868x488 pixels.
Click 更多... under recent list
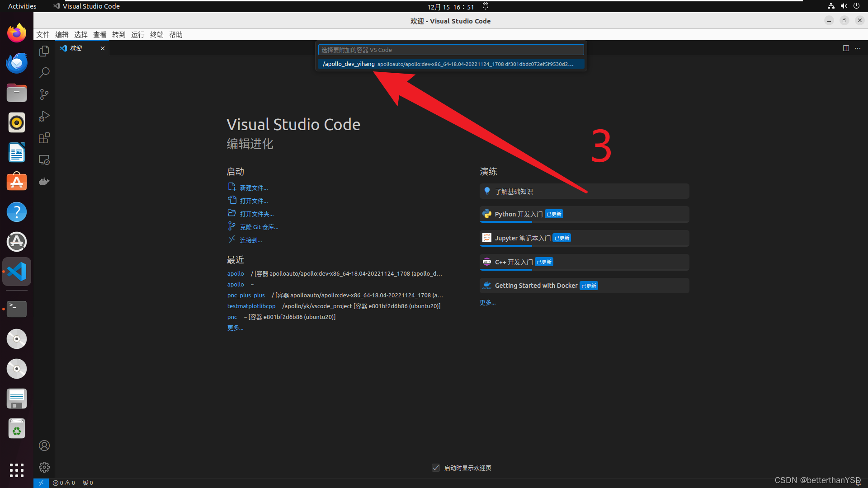(235, 328)
